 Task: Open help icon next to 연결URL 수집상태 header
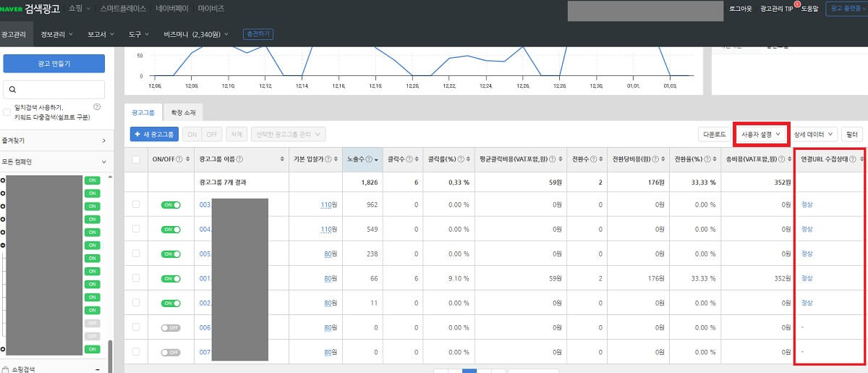coord(854,159)
